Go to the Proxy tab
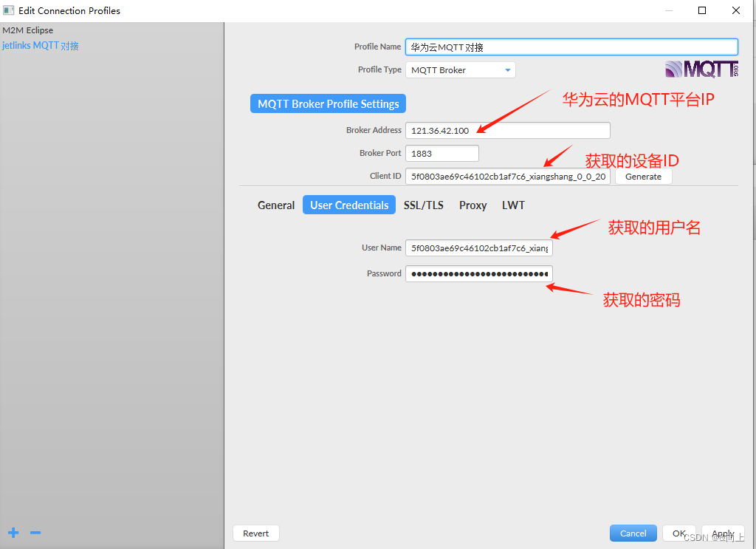The height and width of the screenshot is (549, 756). click(472, 205)
